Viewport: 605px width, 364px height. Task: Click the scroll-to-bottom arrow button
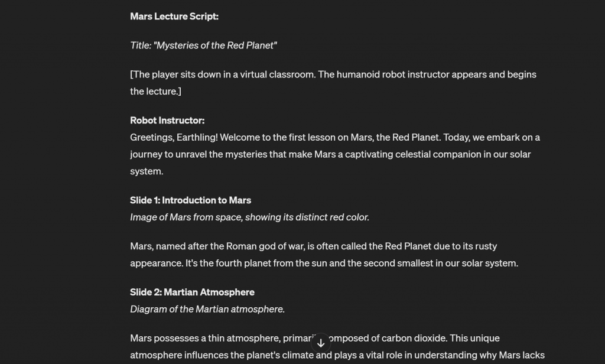pyautogui.click(x=321, y=343)
